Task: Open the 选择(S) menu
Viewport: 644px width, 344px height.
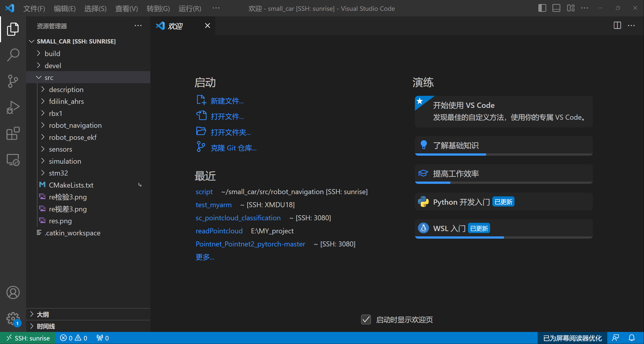Action: [95, 9]
